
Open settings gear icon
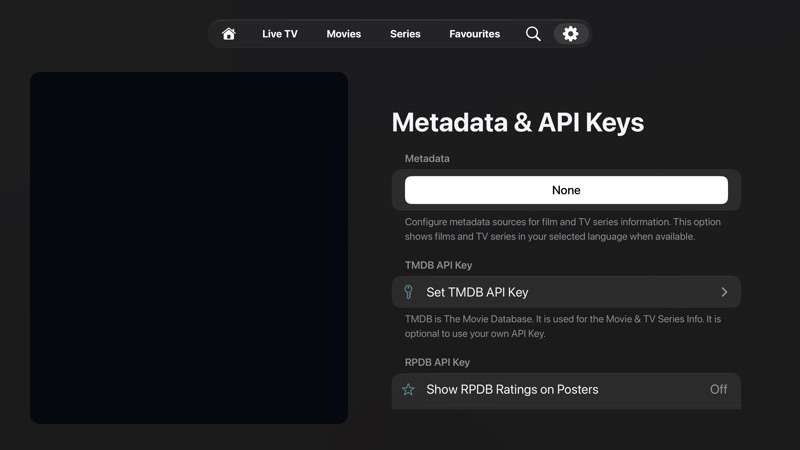[x=570, y=34]
